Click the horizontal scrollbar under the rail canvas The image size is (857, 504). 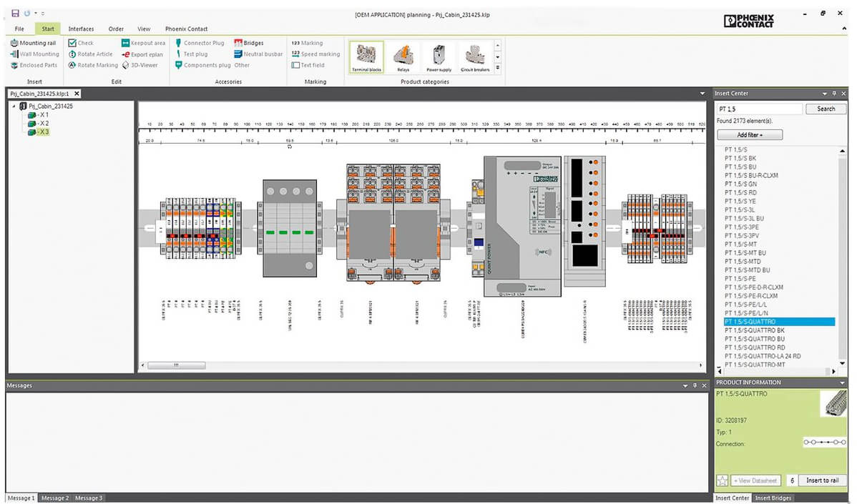point(176,365)
